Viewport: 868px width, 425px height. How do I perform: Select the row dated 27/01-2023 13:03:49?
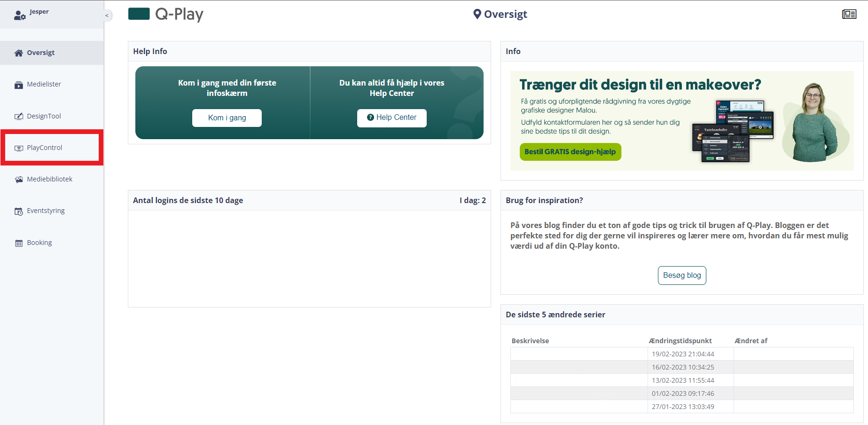point(682,407)
